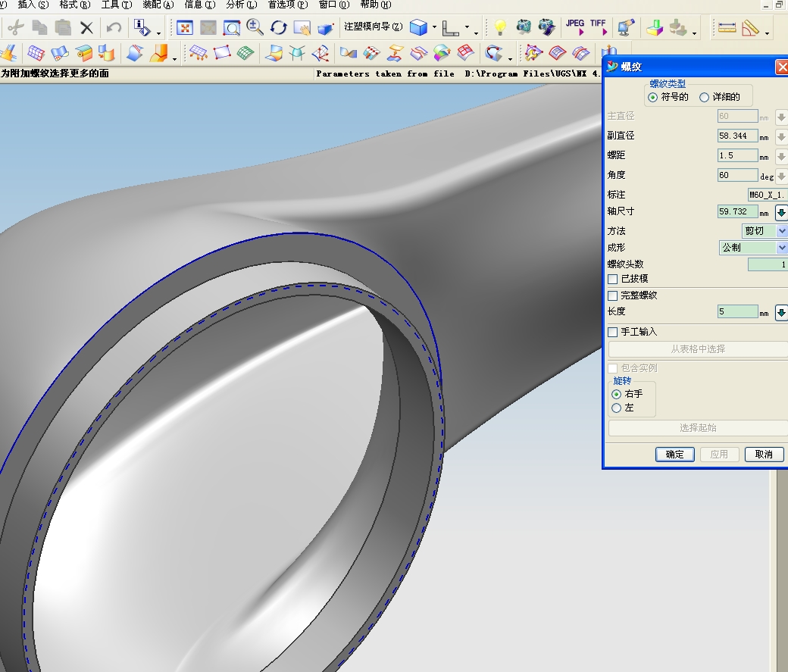The height and width of the screenshot is (672, 788).
Task: Open the 成形 公制 dropdown
Action: (753, 247)
